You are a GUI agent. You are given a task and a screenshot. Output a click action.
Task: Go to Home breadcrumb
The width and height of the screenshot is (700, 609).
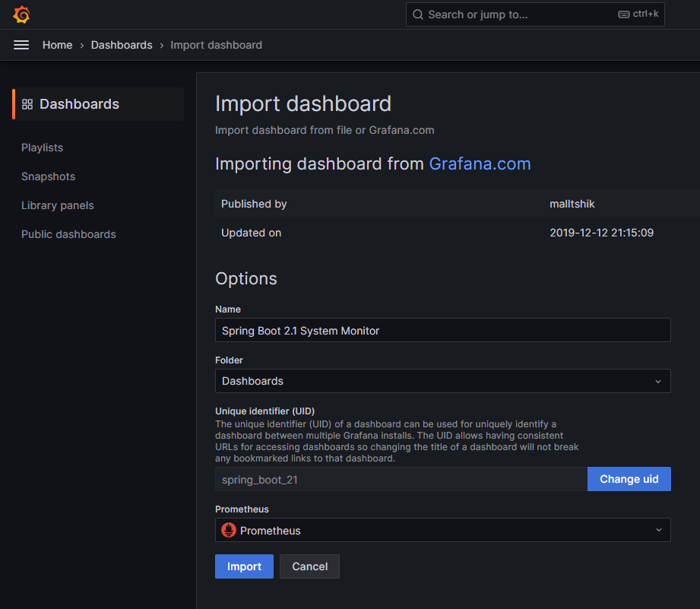(57, 45)
